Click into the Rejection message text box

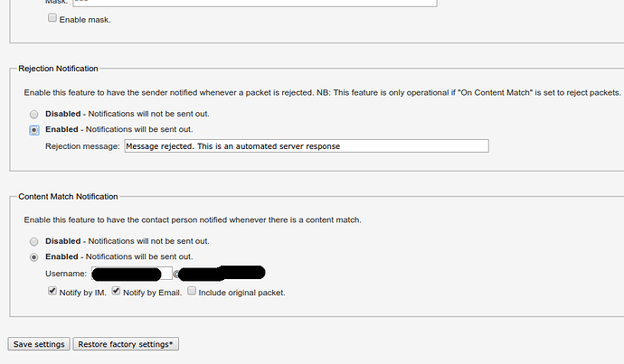click(x=307, y=145)
